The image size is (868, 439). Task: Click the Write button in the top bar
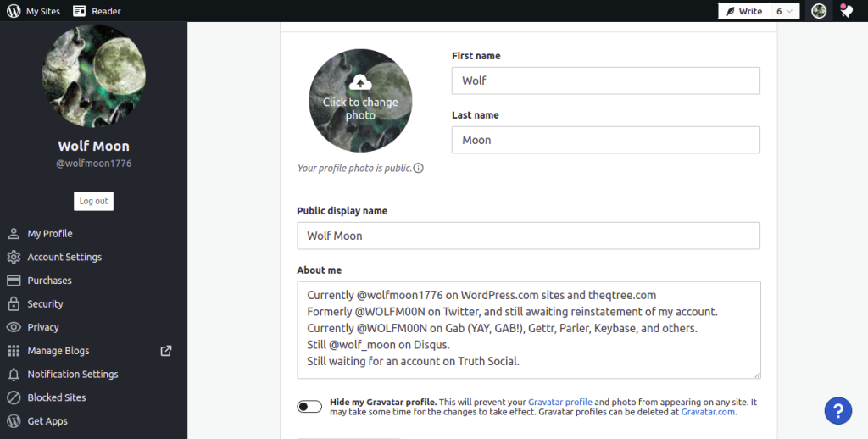(x=744, y=11)
